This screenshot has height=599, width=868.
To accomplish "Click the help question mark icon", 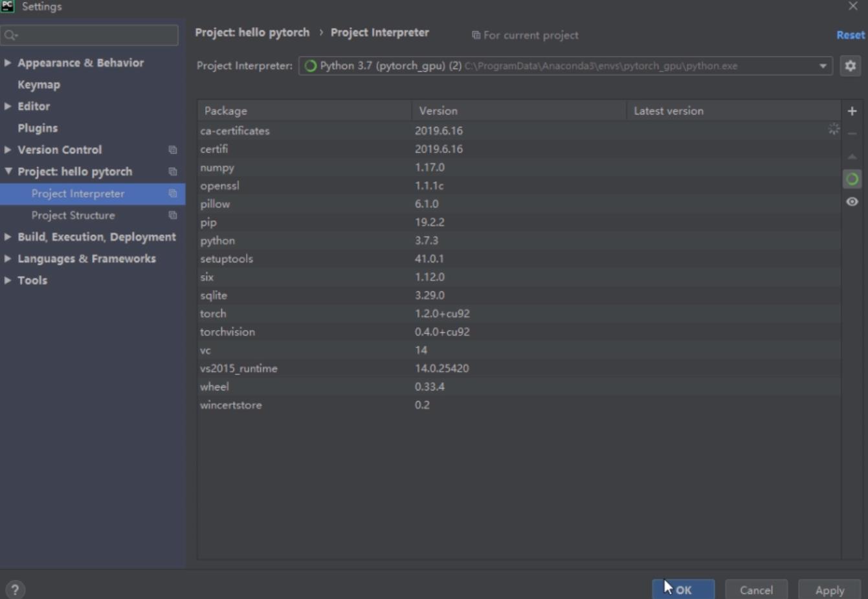I will (15, 589).
